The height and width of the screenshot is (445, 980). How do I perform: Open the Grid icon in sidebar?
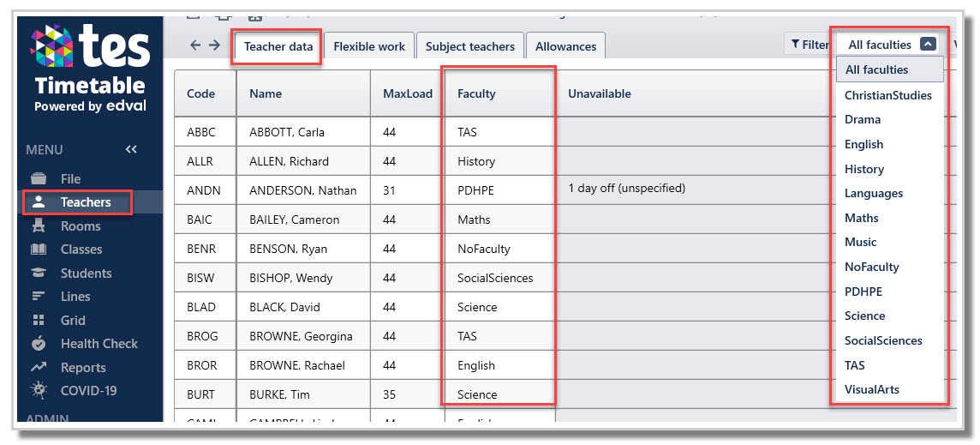tap(39, 321)
